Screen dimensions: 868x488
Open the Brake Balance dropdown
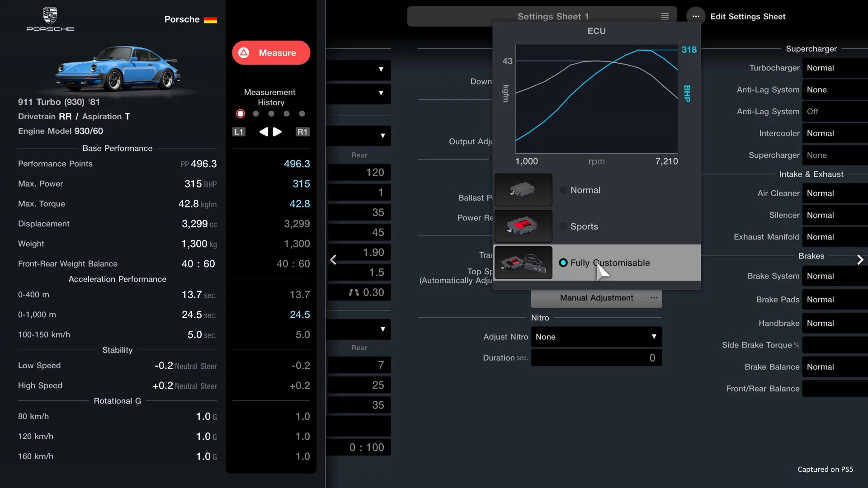click(x=835, y=367)
